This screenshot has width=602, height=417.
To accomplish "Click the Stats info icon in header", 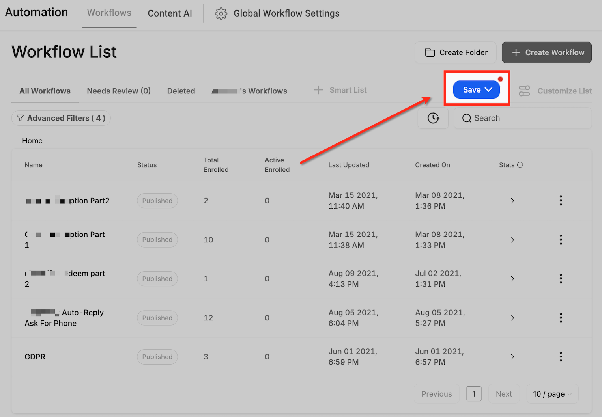I will point(520,165).
